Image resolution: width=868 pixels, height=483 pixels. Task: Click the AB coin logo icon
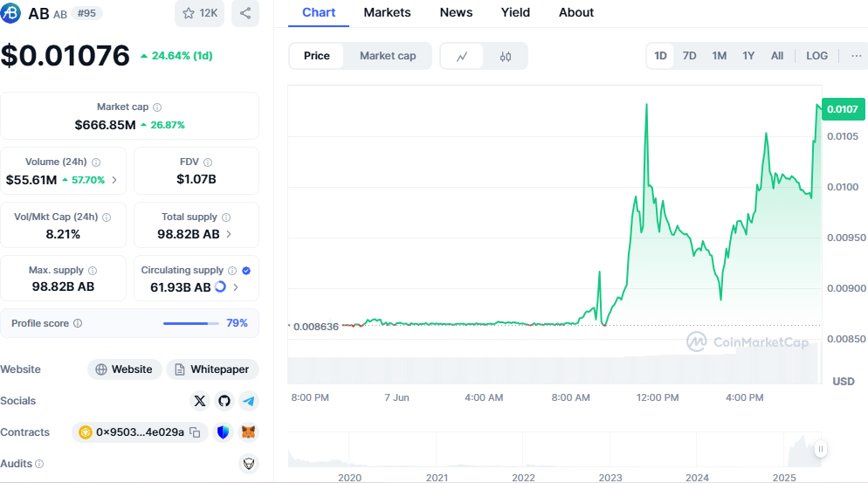tap(10, 13)
